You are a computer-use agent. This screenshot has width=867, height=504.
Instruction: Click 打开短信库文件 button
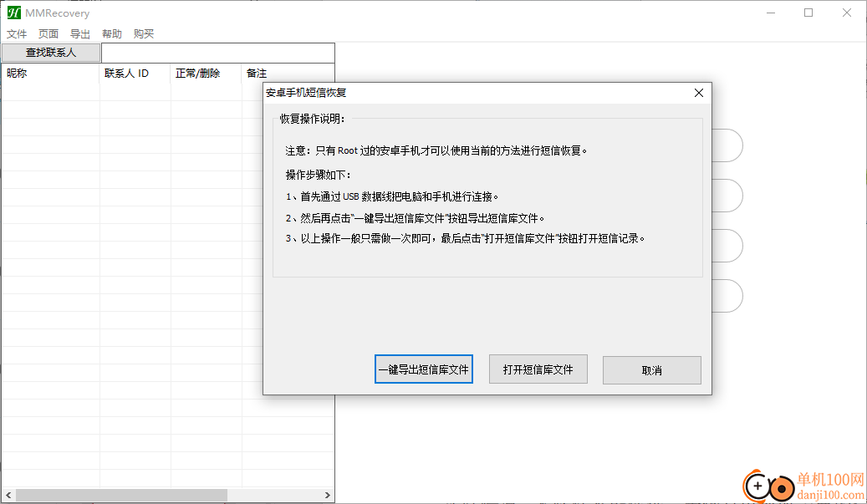[538, 369]
